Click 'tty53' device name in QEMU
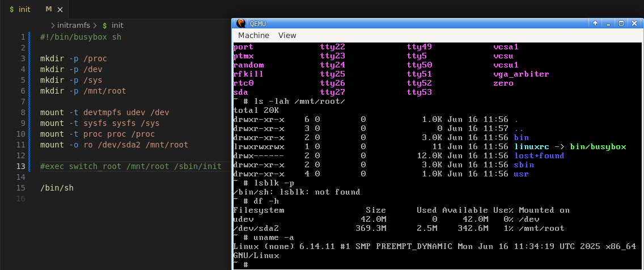This screenshot has height=270, width=644. pyautogui.click(x=420, y=92)
